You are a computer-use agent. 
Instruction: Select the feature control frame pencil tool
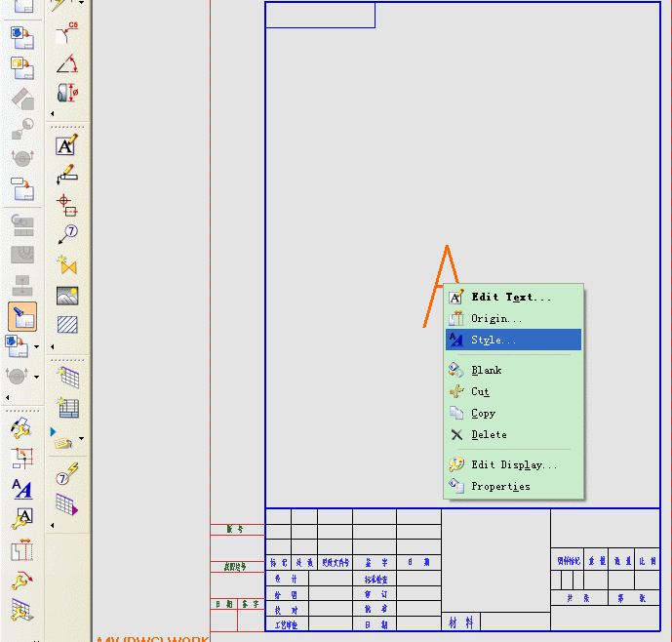tap(67, 174)
